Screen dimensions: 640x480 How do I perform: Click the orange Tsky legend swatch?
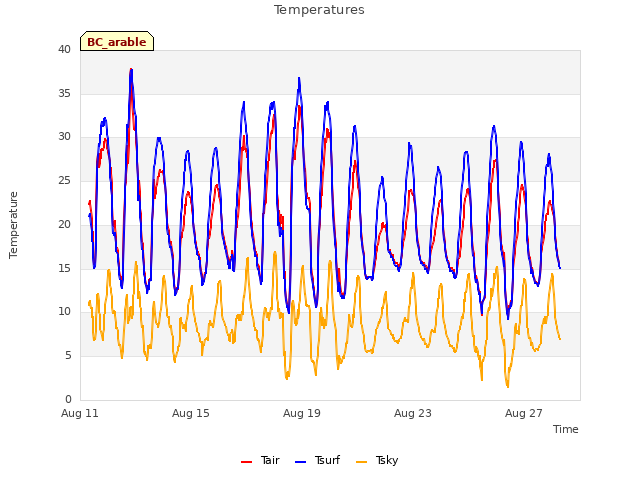tap(362, 462)
